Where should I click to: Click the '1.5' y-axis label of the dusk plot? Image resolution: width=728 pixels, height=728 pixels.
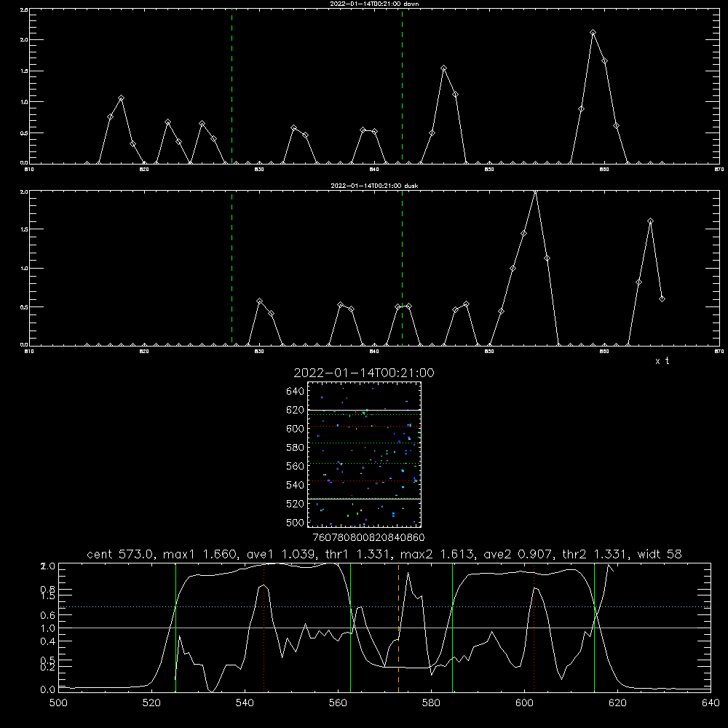click(x=24, y=229)
